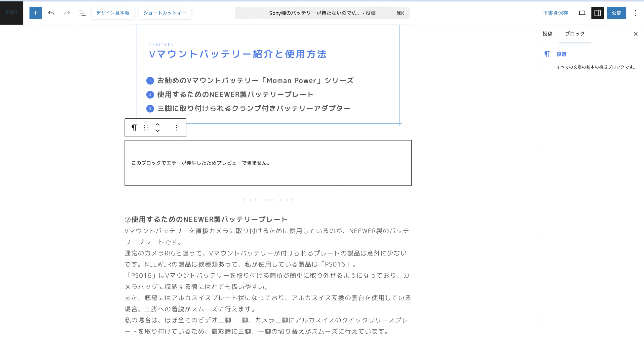Screen dimensions: 644x342
Task: Grab the block drag handle
Action: (146, 128)
